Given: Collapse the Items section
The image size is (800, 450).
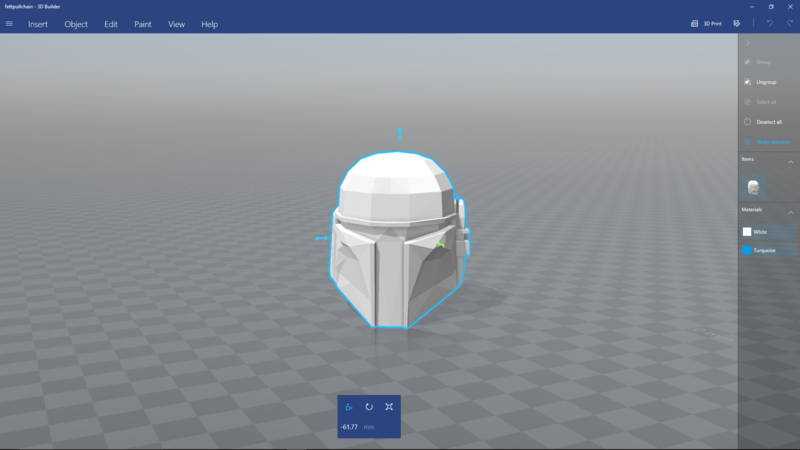Looking at the screenshot, I should (x=790, y=162).
